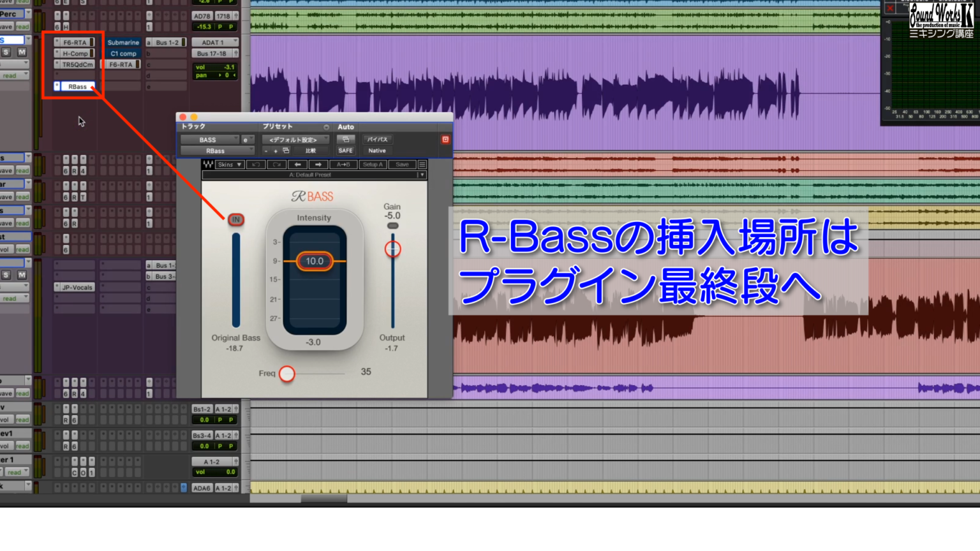Open the BASS track selector menu
The image size is (980, 551).
tap(211, 139)
